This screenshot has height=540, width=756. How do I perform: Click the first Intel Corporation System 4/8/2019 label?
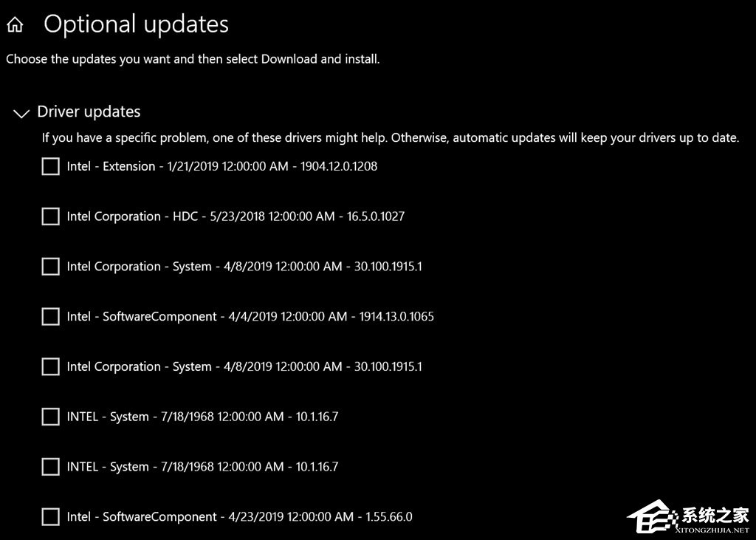coord(244,267)
